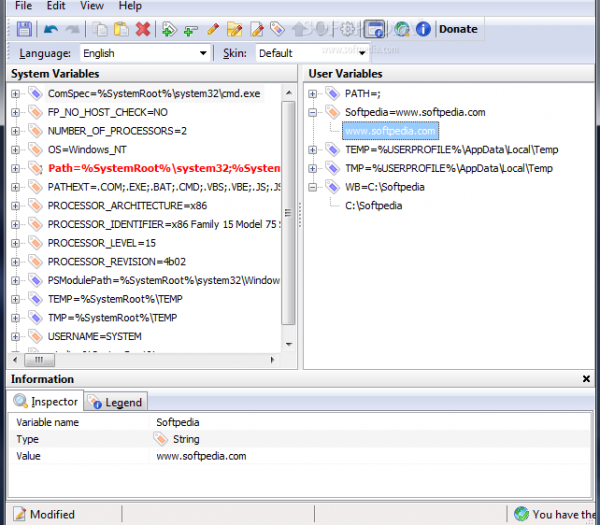The image size is (600, 525).
Task: Switch to the Inspector tab
Action: point(45,401)
